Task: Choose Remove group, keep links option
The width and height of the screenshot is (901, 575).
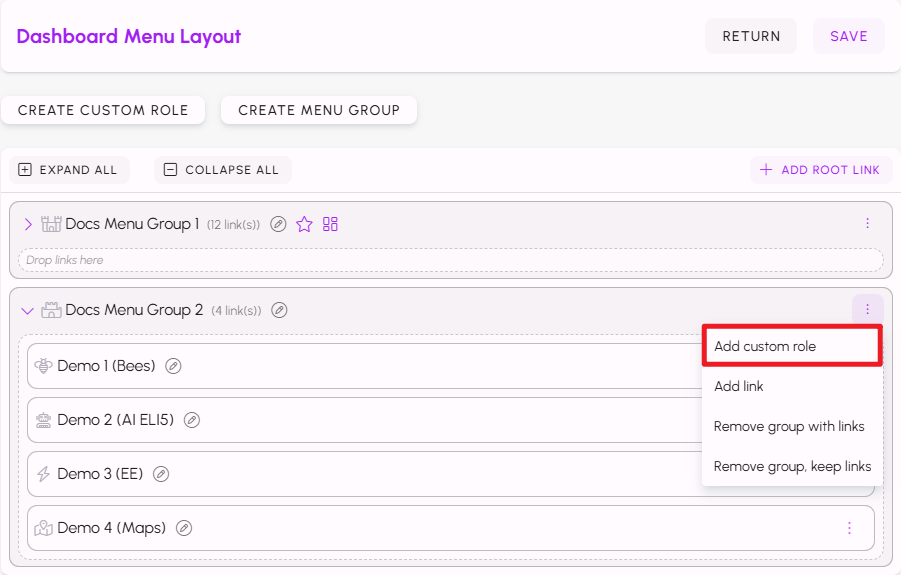Action: pyautogui.click(x=792, y=466)
